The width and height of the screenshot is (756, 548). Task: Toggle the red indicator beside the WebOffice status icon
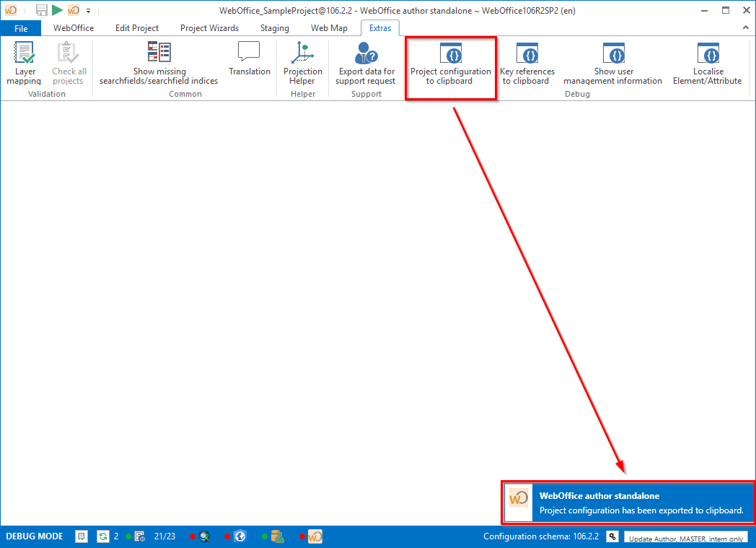(301, 536)
